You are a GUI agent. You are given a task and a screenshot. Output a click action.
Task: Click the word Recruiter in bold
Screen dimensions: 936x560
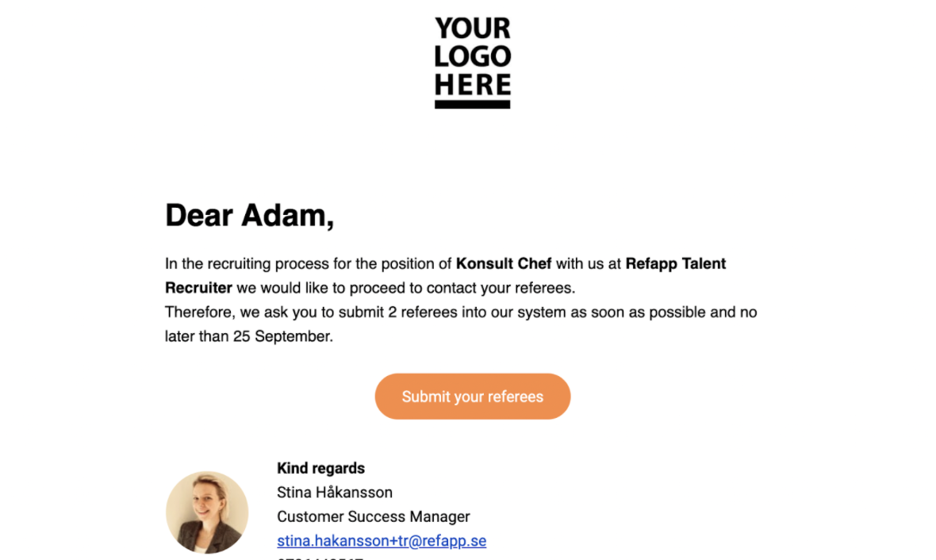point(198,288)
